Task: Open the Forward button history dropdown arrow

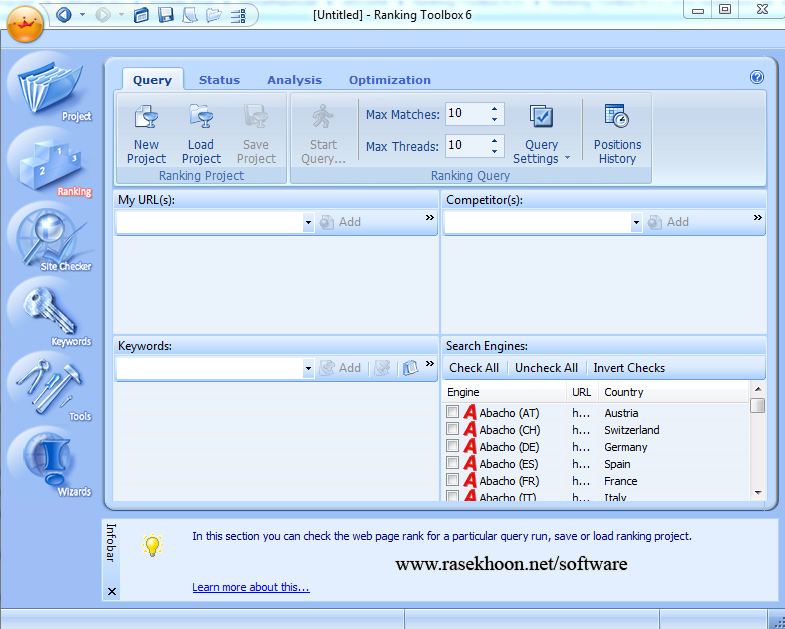Action: [121, 15]
